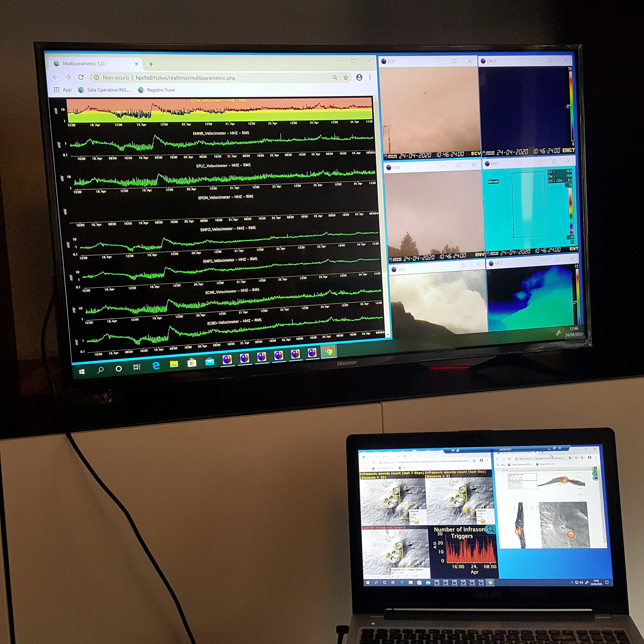
Task: Open a new tab with the plus button
Action: tap(151, 64)
